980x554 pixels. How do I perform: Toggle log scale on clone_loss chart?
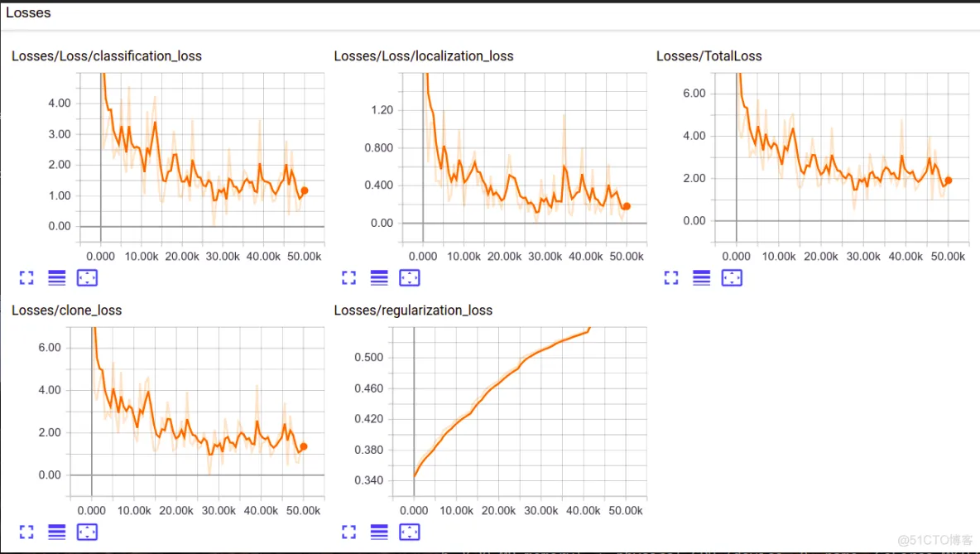(57, 532)
